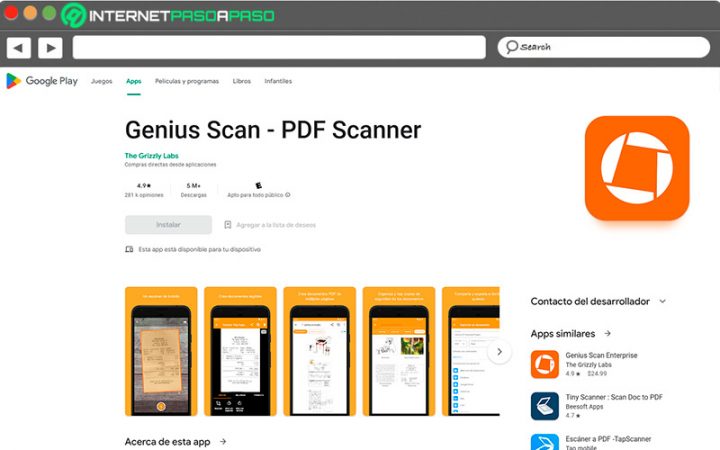Open Genius Scan Enterprise title link
Viewport: 720px width, 450px height.
coord(601,355)
